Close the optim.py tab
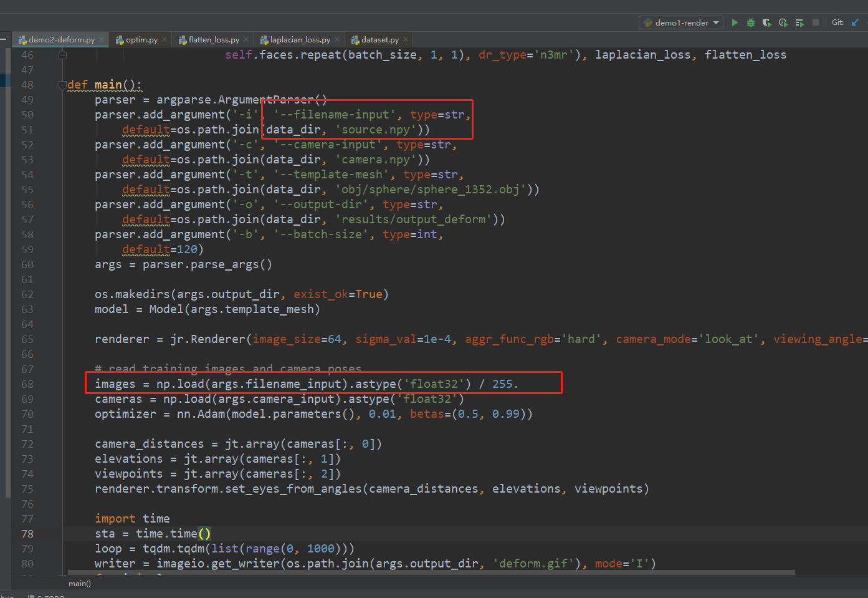868x598 pixels. (165, 39)
